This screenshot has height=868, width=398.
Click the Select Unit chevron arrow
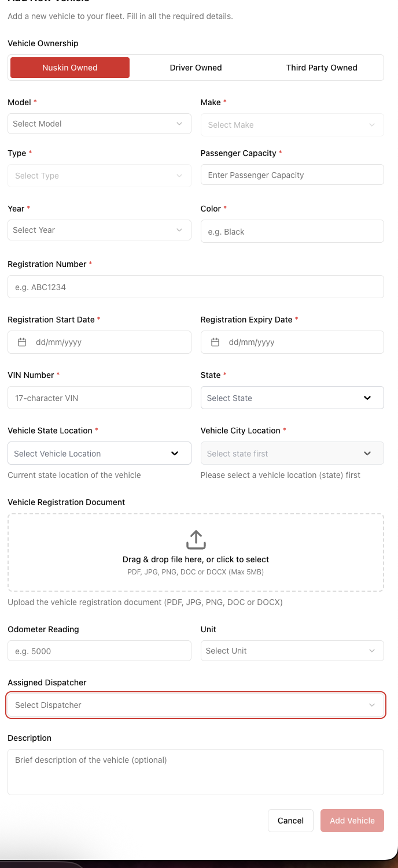[372, 651]
